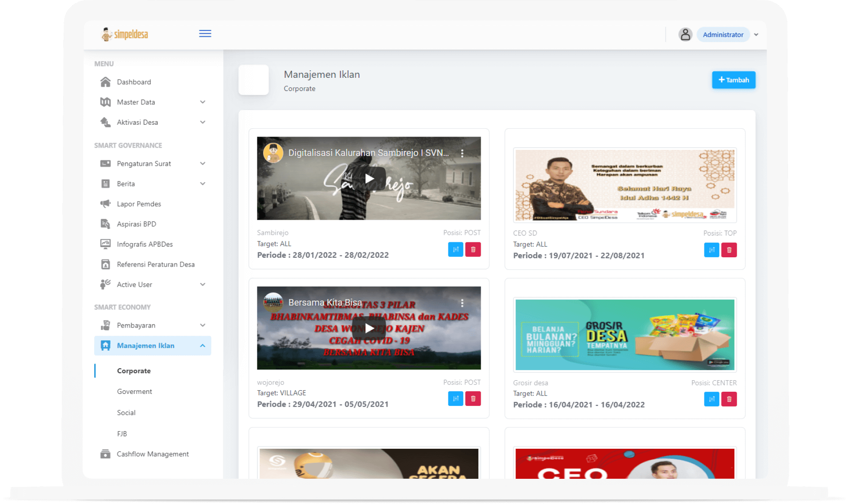Click the Aktivasi Desa icon
The image size is (849, 504).
tap(105, 122)
